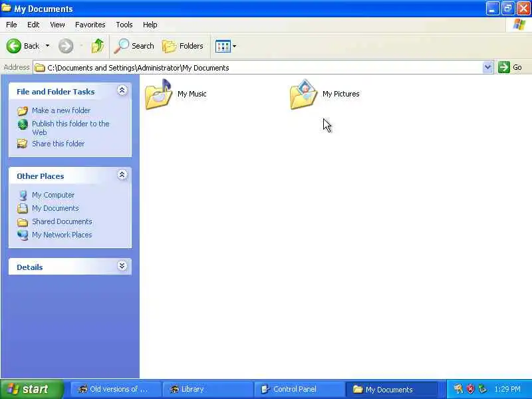Open the Back history dropdown arrow

pyautogui.click(x=47, y=46)
